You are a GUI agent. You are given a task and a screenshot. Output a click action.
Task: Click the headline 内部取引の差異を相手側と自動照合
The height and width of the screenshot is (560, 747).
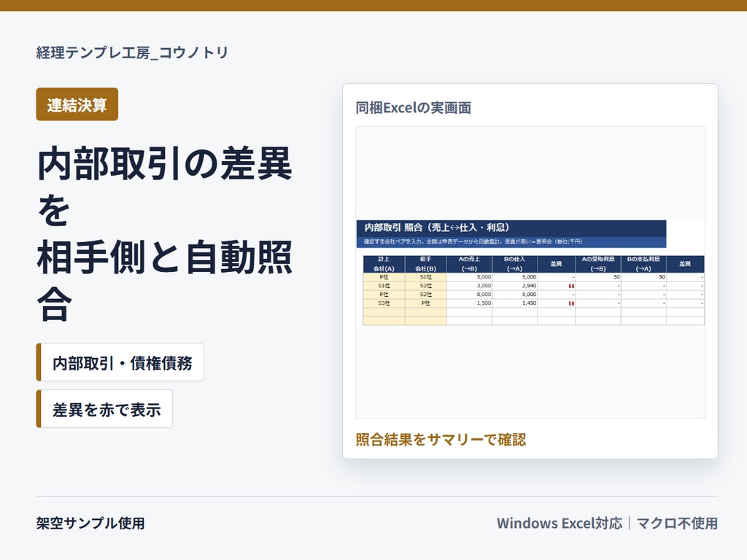[165, 233]
